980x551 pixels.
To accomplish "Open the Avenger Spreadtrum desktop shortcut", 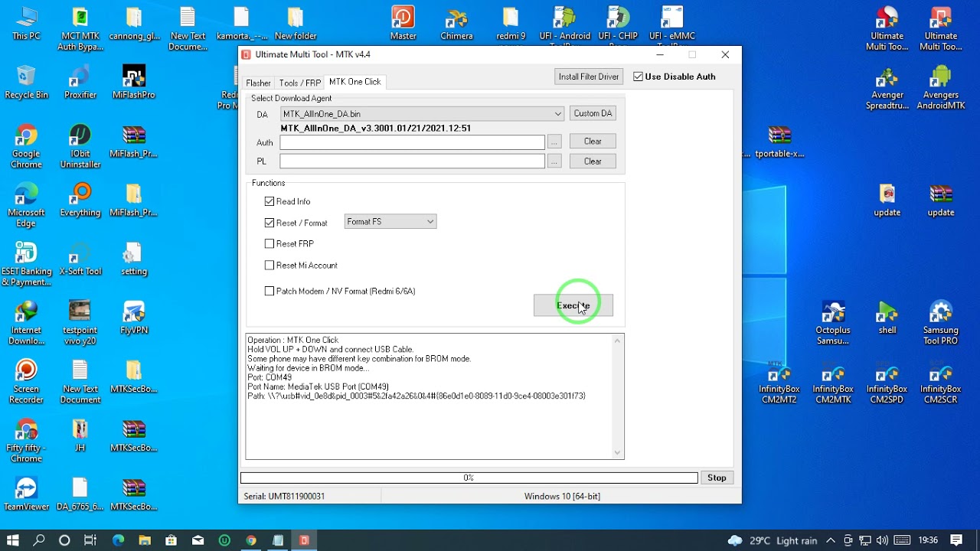I will pos(887,87).
